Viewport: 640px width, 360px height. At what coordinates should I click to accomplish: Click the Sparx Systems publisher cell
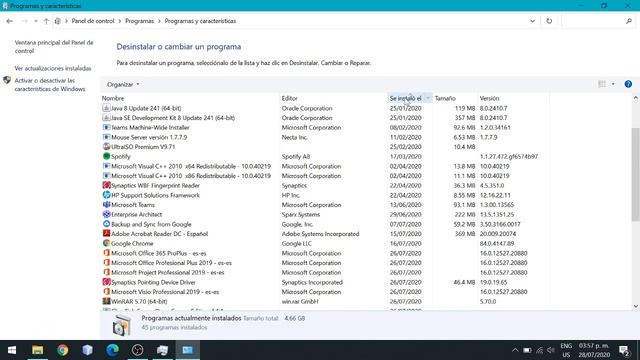coord(300,214)
